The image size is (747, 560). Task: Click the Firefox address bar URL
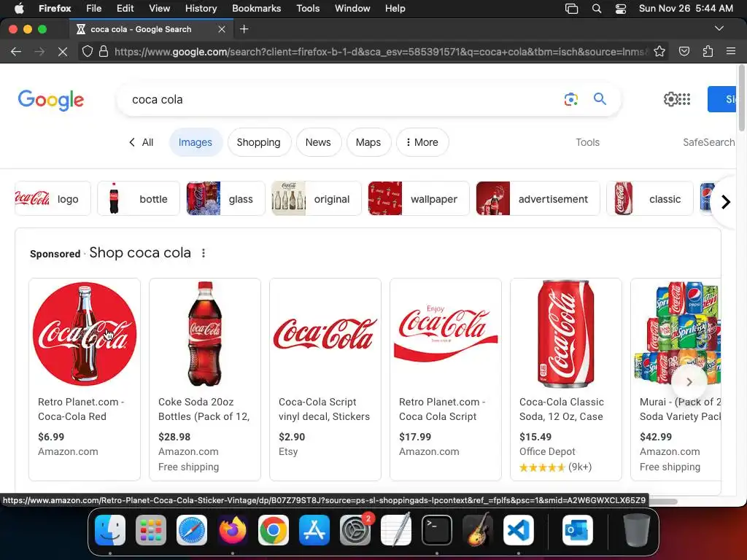point(381,52)
